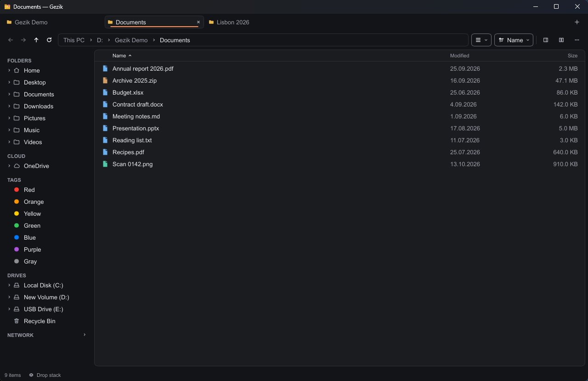
Task: Expand the Desktop folder tree node
Action: coord(9,82)
